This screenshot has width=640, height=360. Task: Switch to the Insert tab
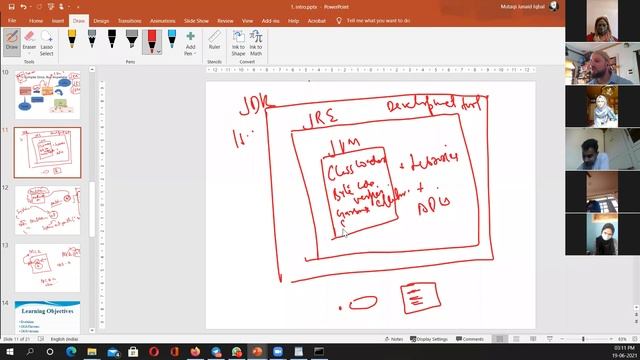58,20
